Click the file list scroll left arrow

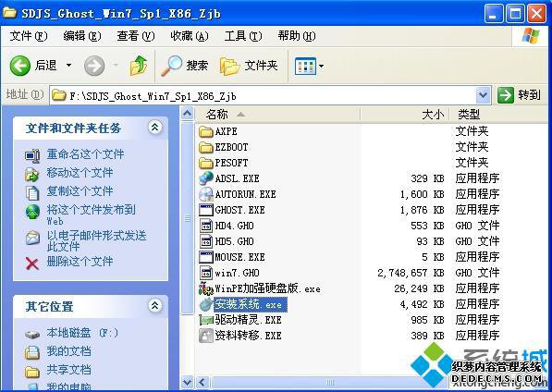tap(202, 382)
